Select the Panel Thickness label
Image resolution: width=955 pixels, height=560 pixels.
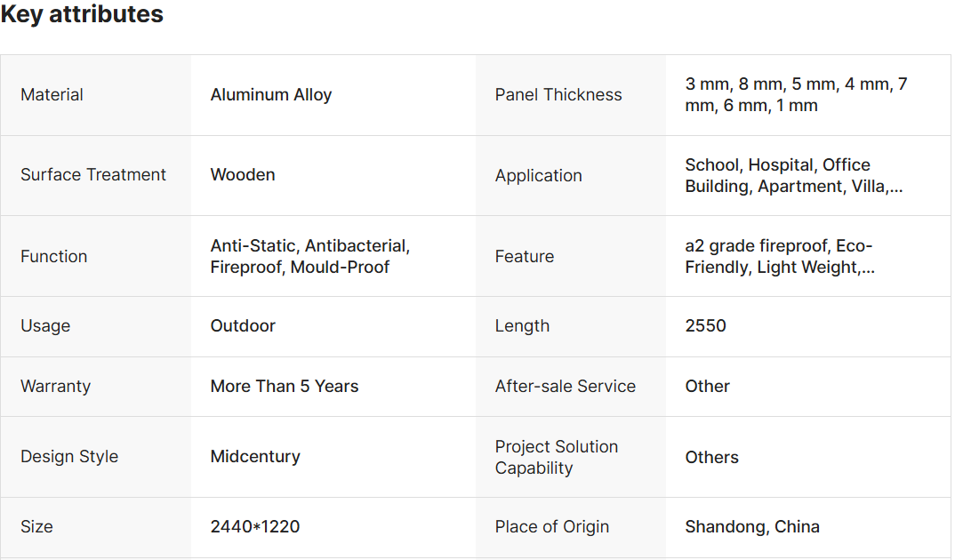tap(558, 95)
